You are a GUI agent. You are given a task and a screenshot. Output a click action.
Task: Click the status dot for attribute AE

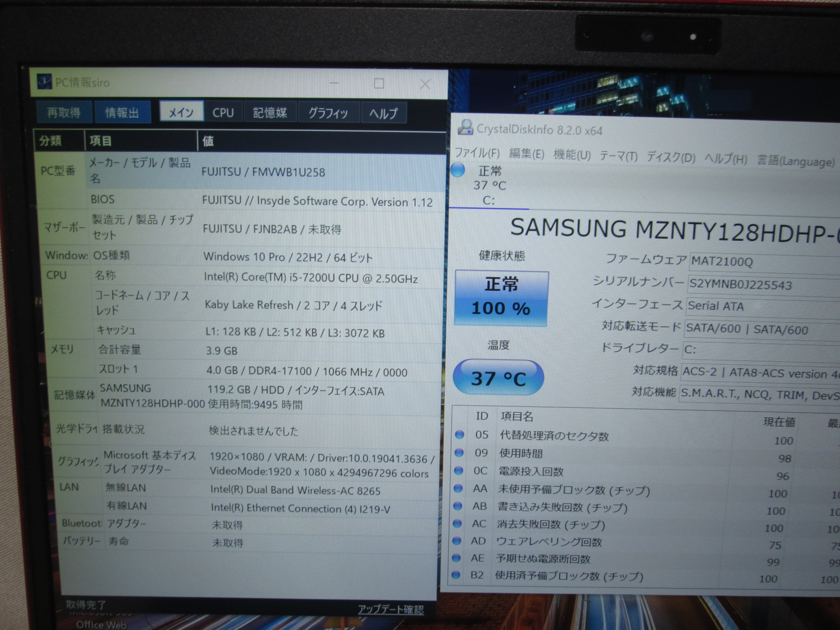tap(457, 558)
